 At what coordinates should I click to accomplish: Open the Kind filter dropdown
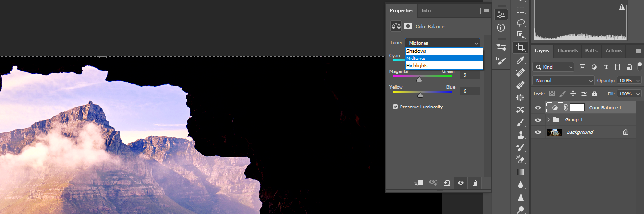[x=554, y=67]
